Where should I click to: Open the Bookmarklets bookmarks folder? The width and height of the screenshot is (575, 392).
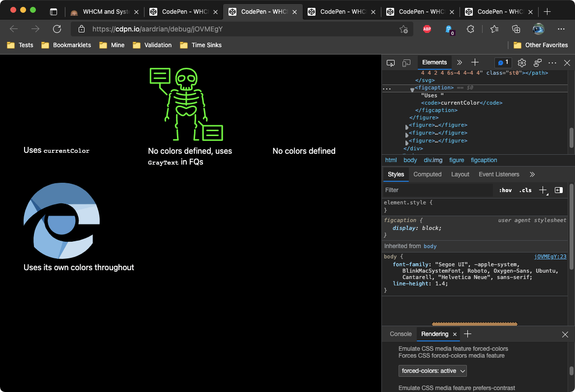coord(66,45)
